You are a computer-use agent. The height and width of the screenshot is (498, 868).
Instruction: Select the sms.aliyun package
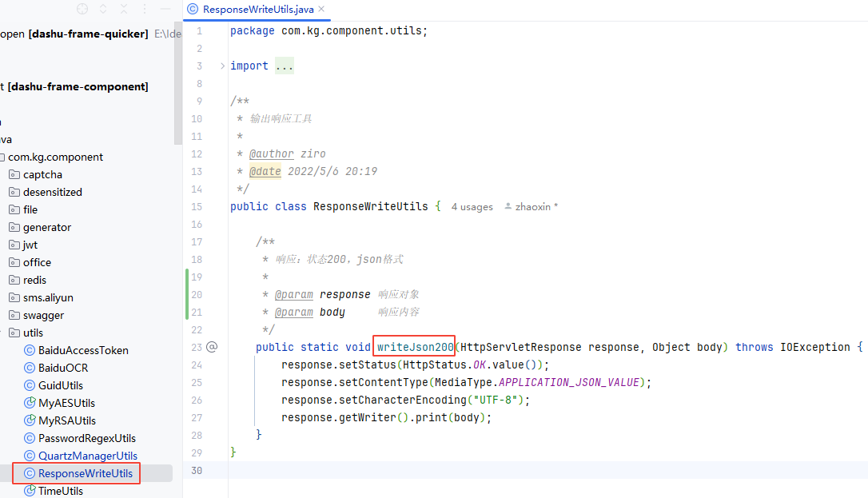(x=48, y=297)
